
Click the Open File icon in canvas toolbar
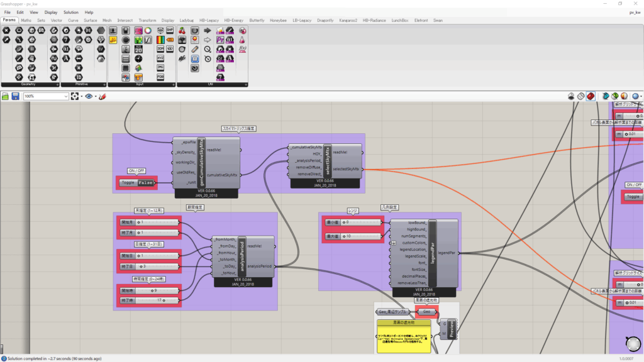[6, 96]
